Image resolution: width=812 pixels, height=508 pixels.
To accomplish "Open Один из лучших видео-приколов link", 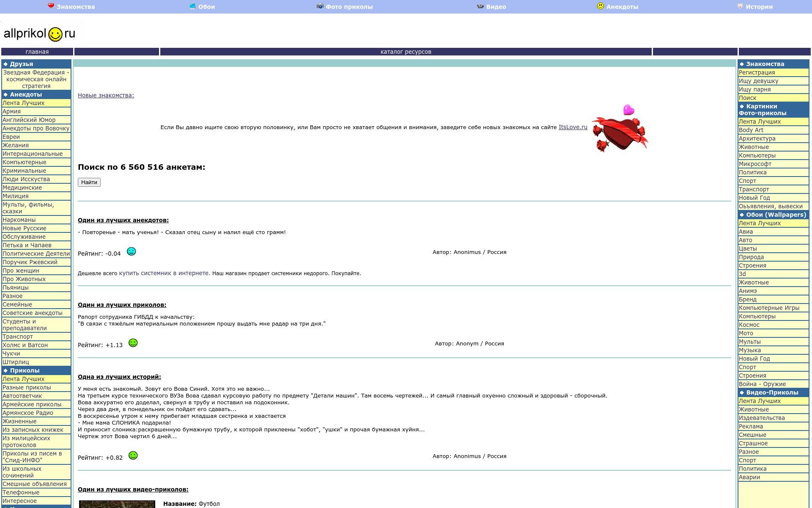I will (x=133, y=489).
